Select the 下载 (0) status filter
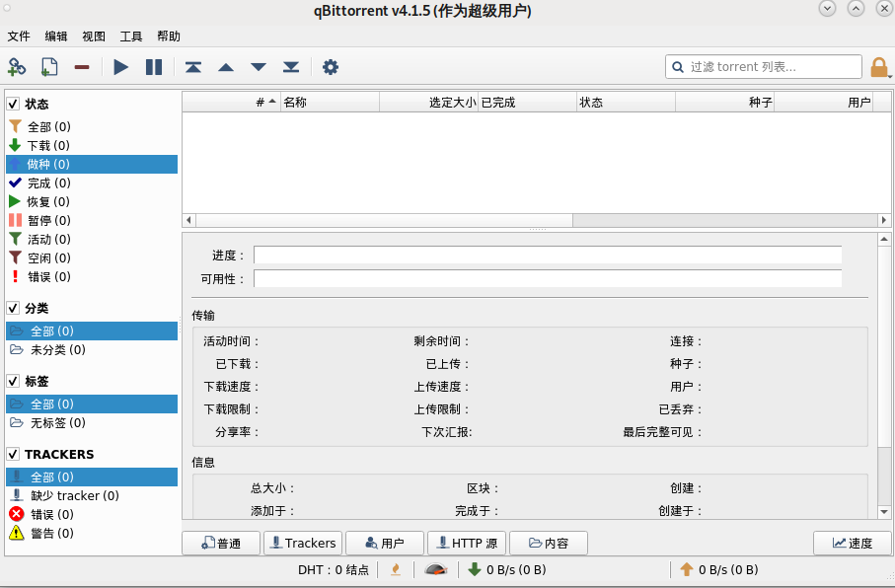Image resolution: width=895 pixels, height=588 pixels. [92, 146]
